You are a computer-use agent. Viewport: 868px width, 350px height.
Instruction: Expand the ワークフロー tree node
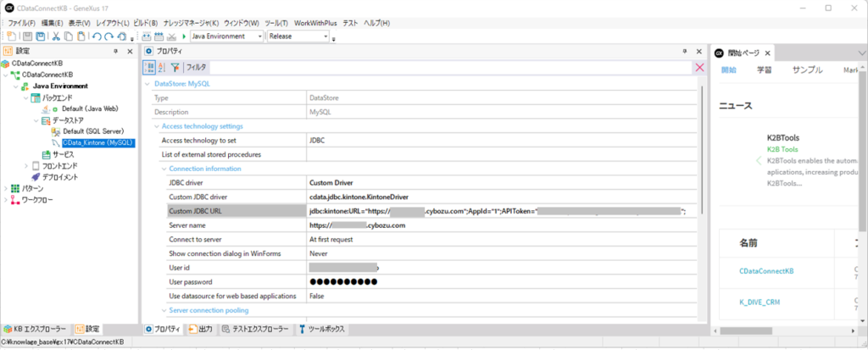pos(6,200)
